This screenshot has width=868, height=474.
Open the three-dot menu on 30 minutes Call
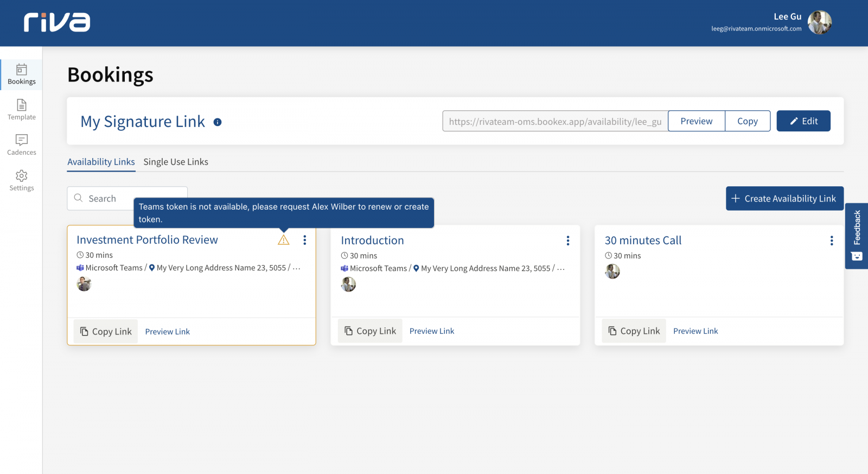[832, 241]
